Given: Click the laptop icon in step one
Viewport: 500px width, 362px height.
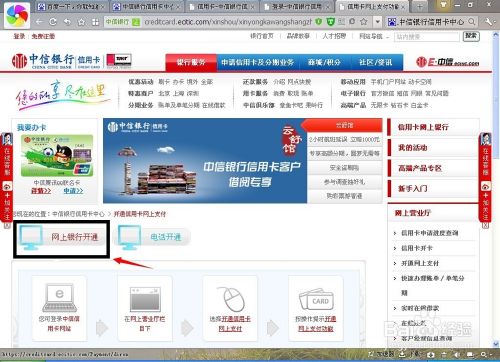Looking at the screenshot, I should 59,298.
